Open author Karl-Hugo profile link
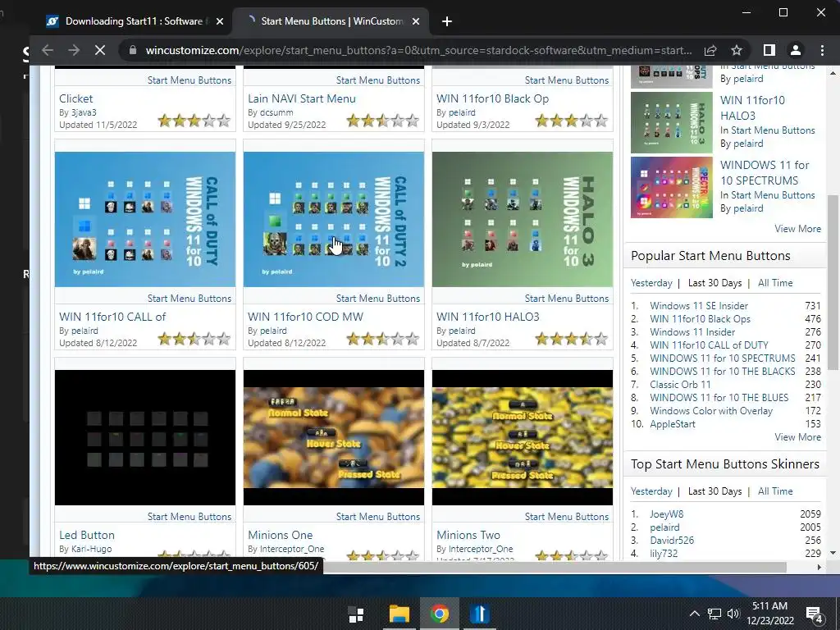 tap(92, 549)
